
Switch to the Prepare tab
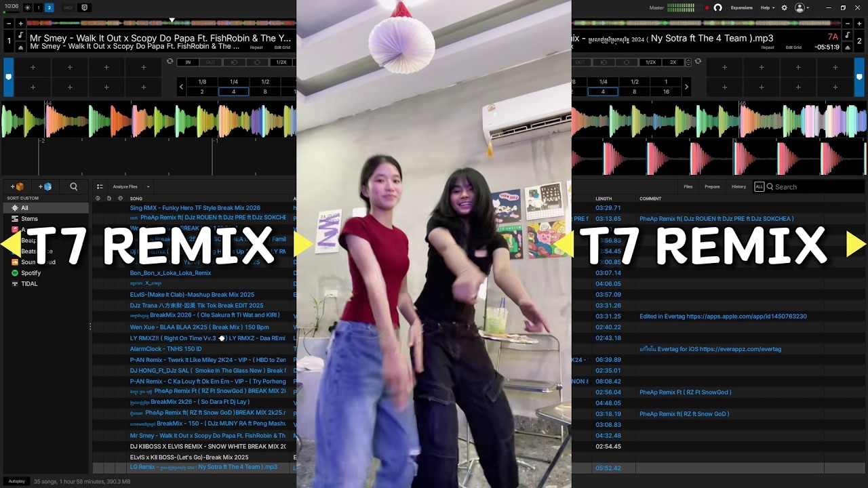[712, 186]
